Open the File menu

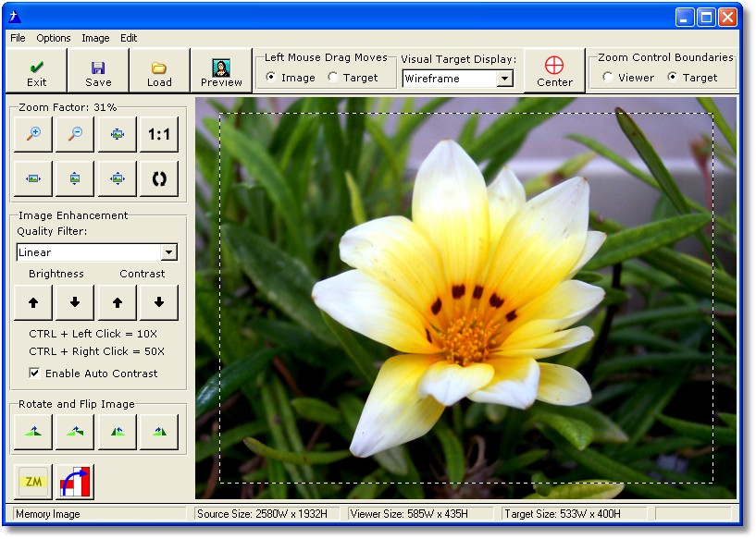[x=18, y=38]
